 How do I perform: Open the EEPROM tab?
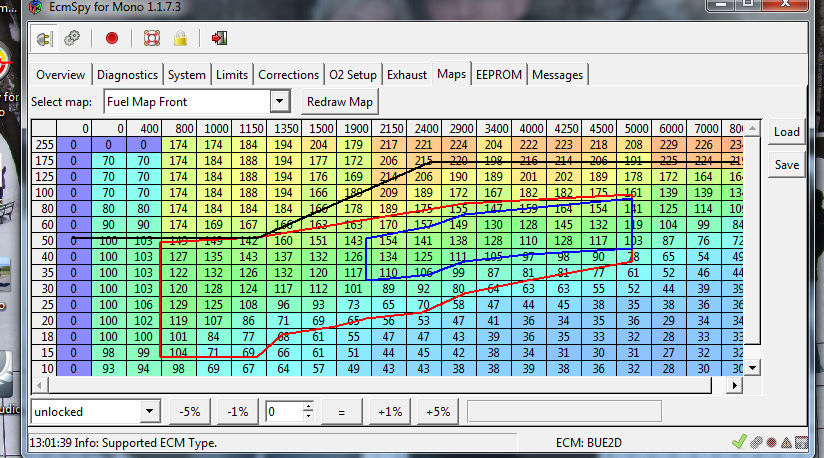[x=499, y=75]
